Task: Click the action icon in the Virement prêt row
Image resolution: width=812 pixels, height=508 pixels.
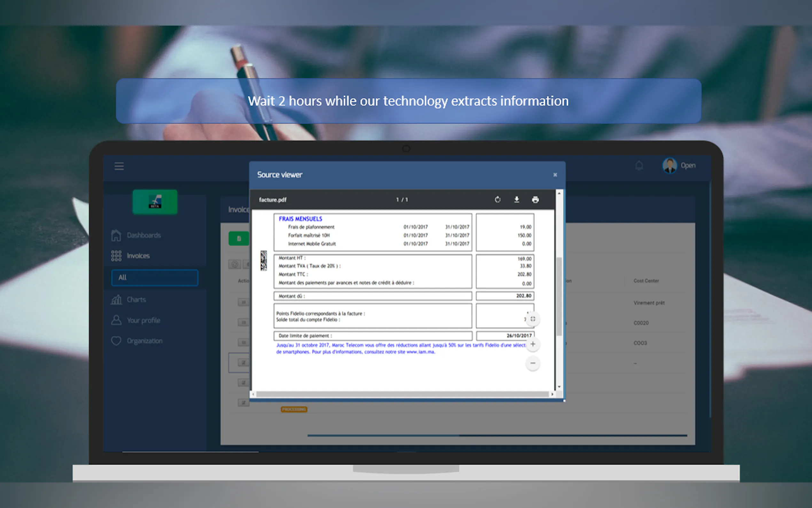Action: [243, 302]
